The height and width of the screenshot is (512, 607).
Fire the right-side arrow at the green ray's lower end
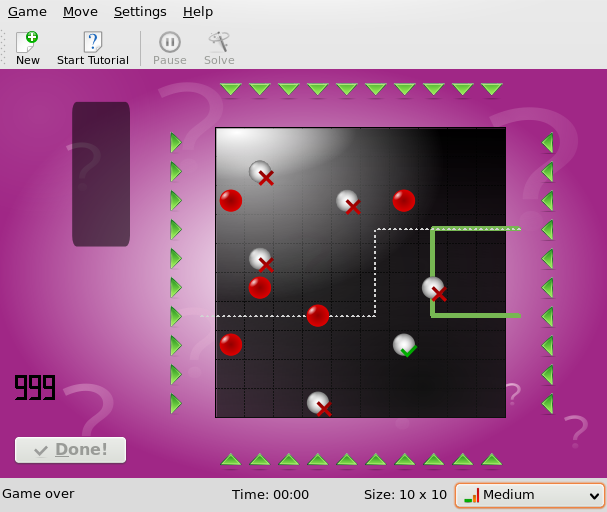[x=547, y=317]
